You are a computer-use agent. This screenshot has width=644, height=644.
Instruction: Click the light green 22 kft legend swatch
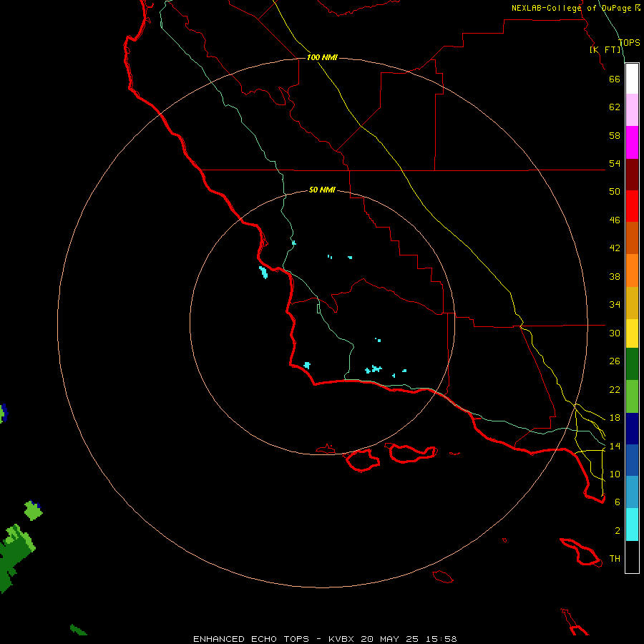632,396
